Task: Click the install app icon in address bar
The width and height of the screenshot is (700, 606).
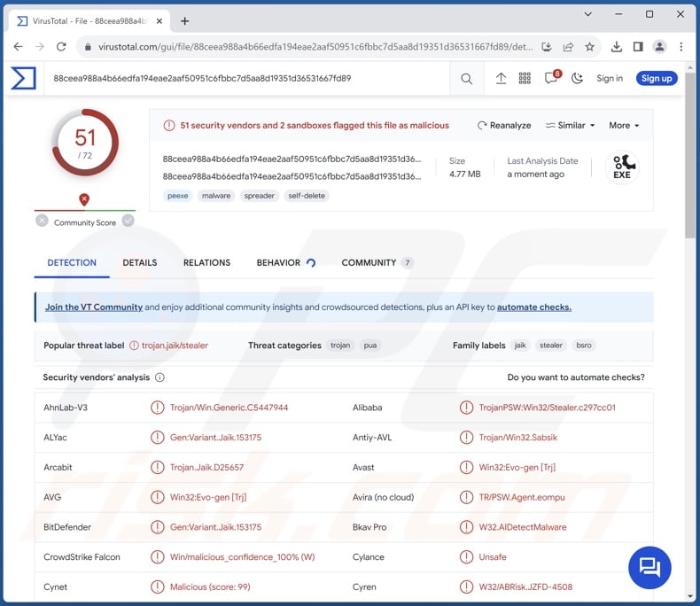Action: [547, 47]
